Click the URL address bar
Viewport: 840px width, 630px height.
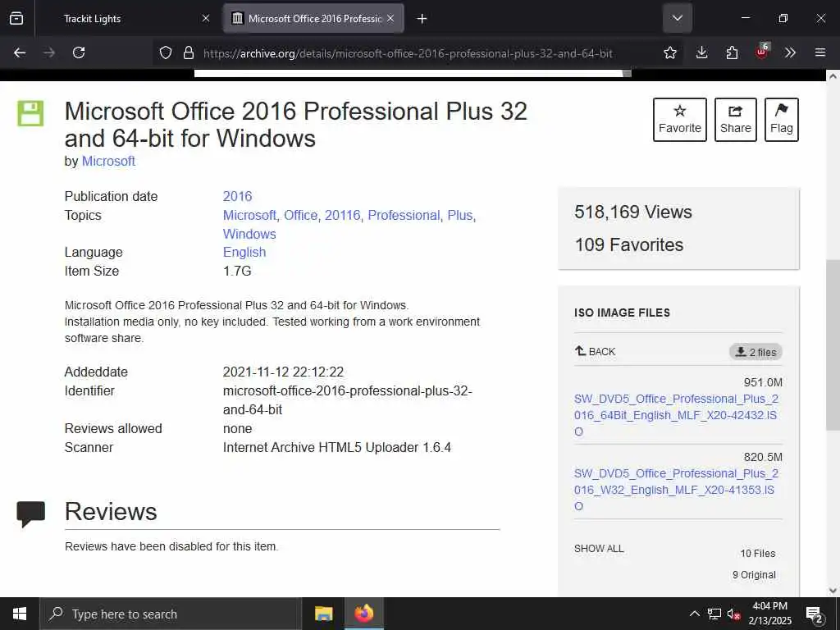(x=407, y=53)
